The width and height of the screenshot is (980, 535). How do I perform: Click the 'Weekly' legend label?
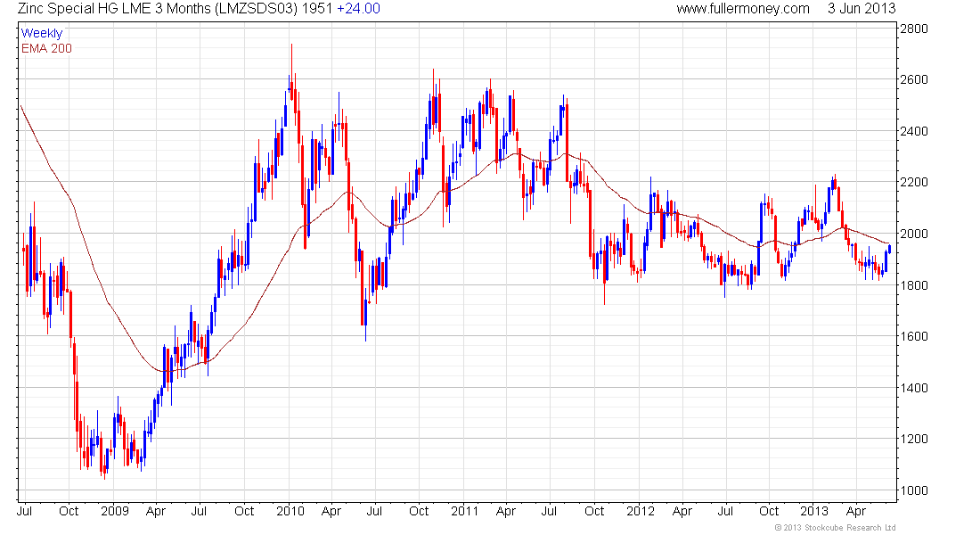[x=41, y=33]
